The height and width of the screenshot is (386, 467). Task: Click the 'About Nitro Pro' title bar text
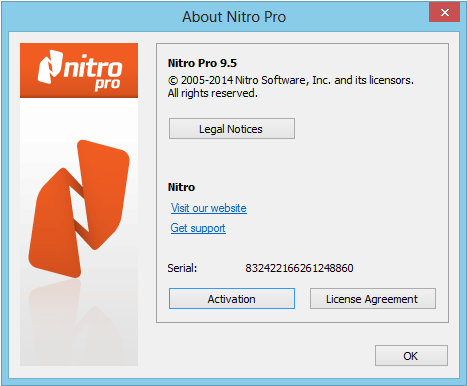234,17
